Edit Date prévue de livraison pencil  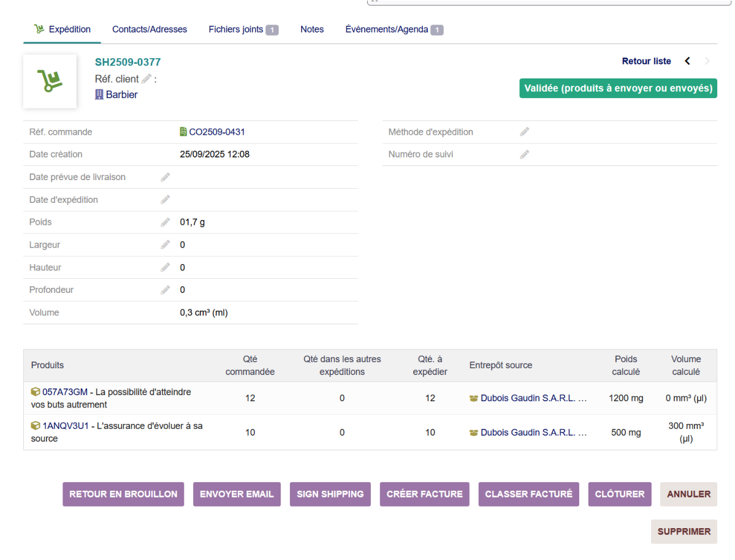(x=165, y=177)
